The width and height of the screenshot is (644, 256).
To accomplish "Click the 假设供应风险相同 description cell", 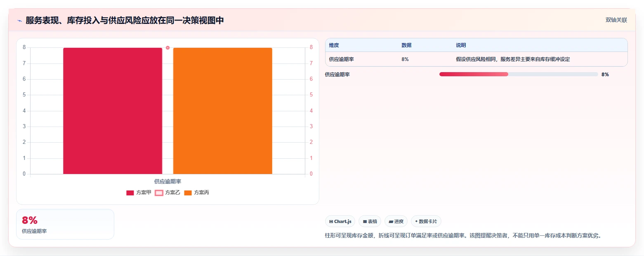I will click(x=513, y=59).
